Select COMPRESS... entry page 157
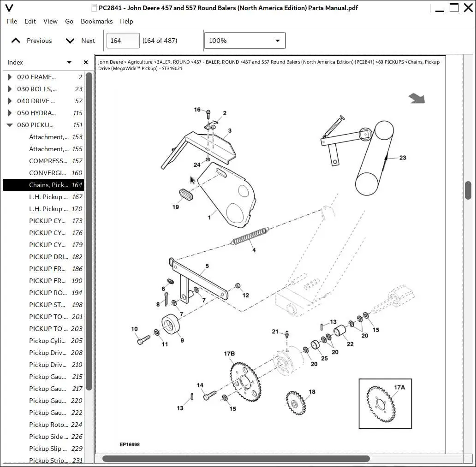 [43, 161]
